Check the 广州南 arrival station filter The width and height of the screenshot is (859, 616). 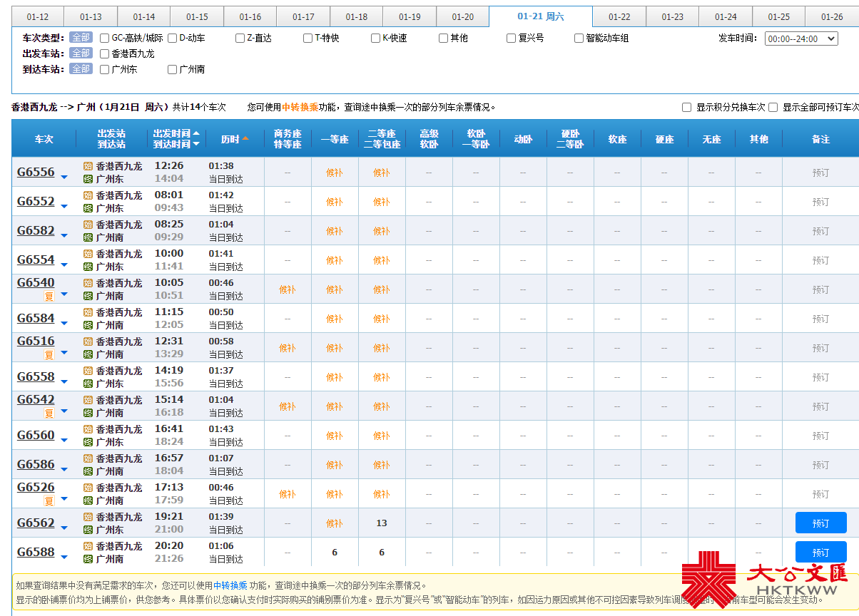[x=173, y=69]
